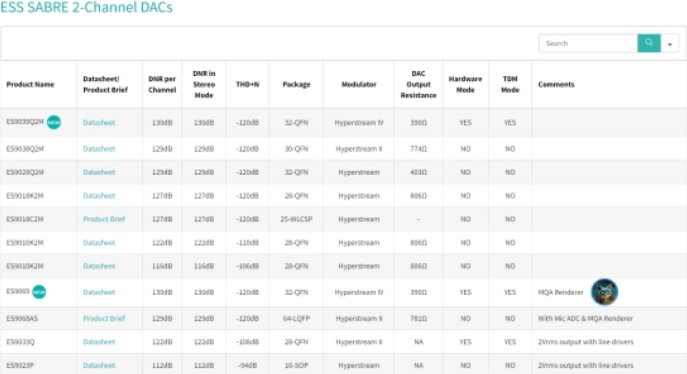
Task: Click the cat avatar in ES9069 row
Action: 604,292
